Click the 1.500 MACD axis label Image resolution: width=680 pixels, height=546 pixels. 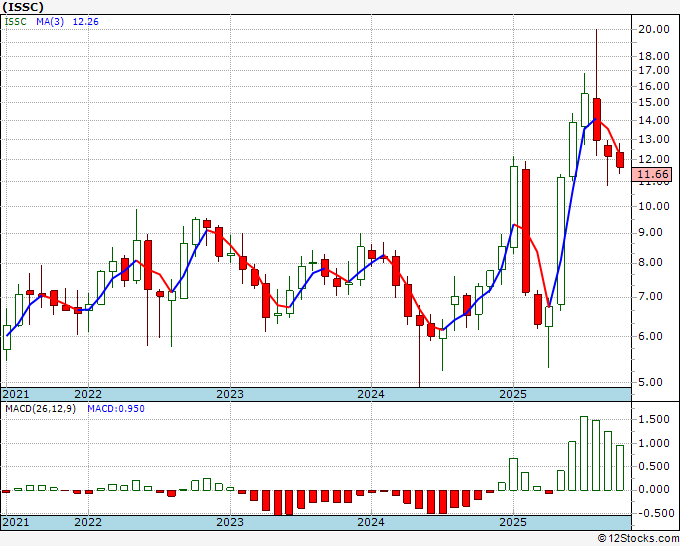click(654, 420)
